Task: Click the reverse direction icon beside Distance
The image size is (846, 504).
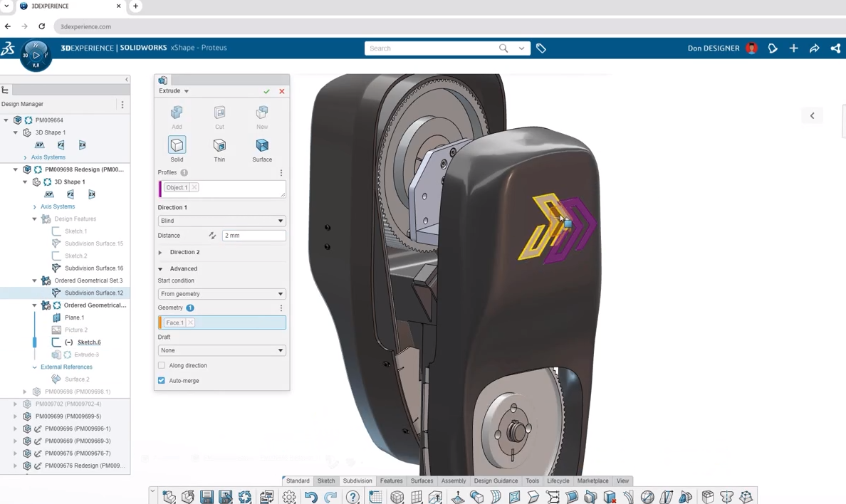Action: pyautogui.click(x=212, y=236)
